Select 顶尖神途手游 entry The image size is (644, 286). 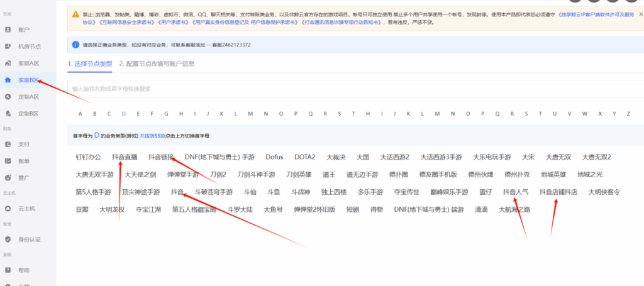tap(141, 192)
